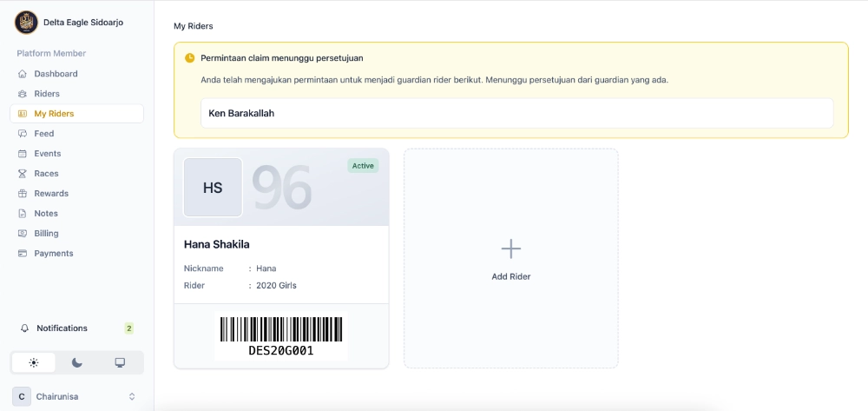Open Hana Shakila rider card
Screen dimensions: 868x411
pyautogui.click(x=281, y=258)
